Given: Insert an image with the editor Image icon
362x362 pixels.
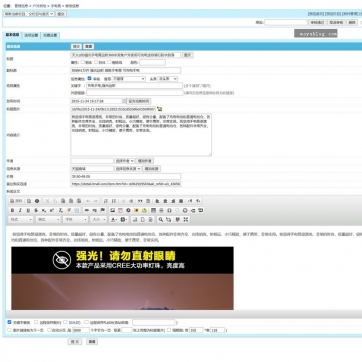Looking at the screenshot, I should tap(112, 210).
